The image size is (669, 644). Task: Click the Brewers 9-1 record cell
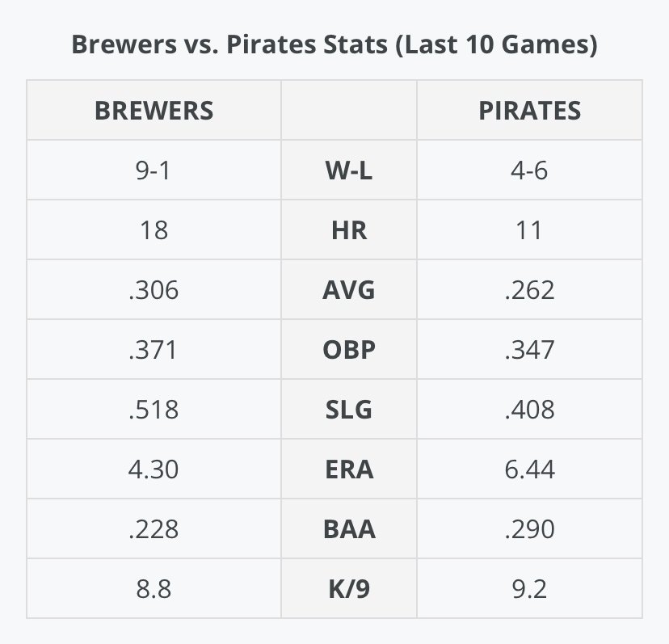pos(154,170)
